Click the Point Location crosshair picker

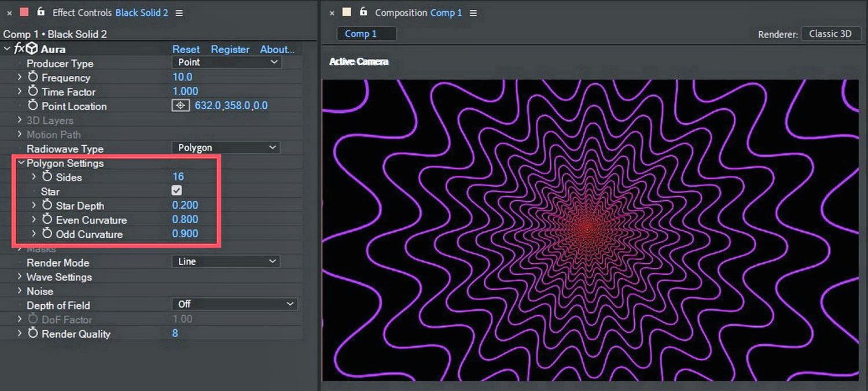[181, 106]
